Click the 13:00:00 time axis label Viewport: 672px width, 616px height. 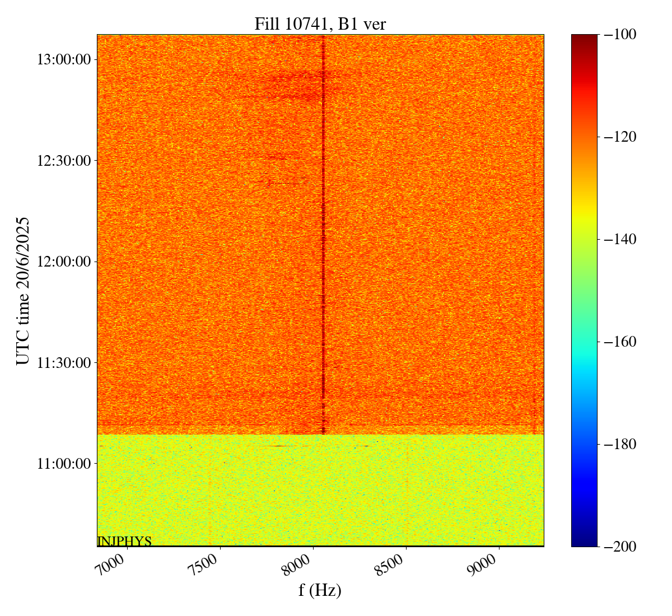(63, 59)
